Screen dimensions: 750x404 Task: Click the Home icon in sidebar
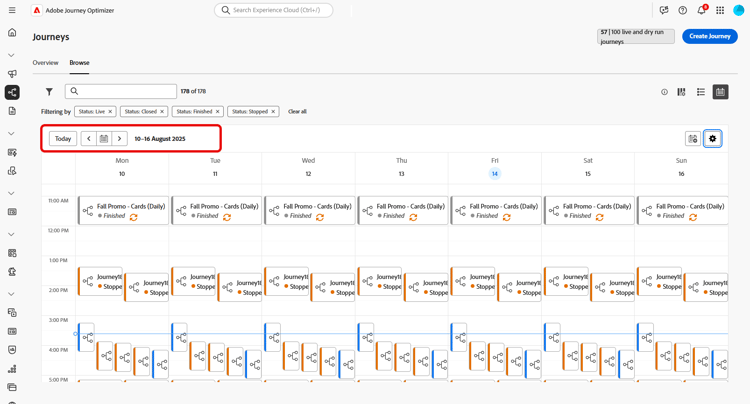tap(12, 33)
